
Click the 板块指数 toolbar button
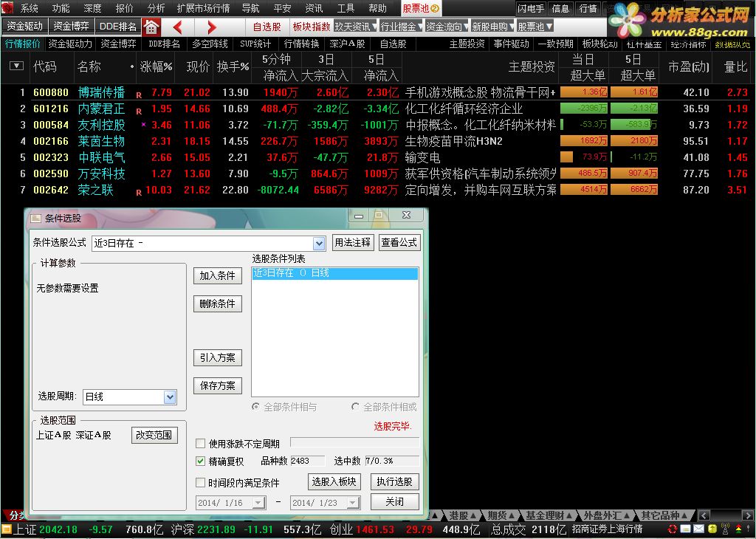pos(311,27)
